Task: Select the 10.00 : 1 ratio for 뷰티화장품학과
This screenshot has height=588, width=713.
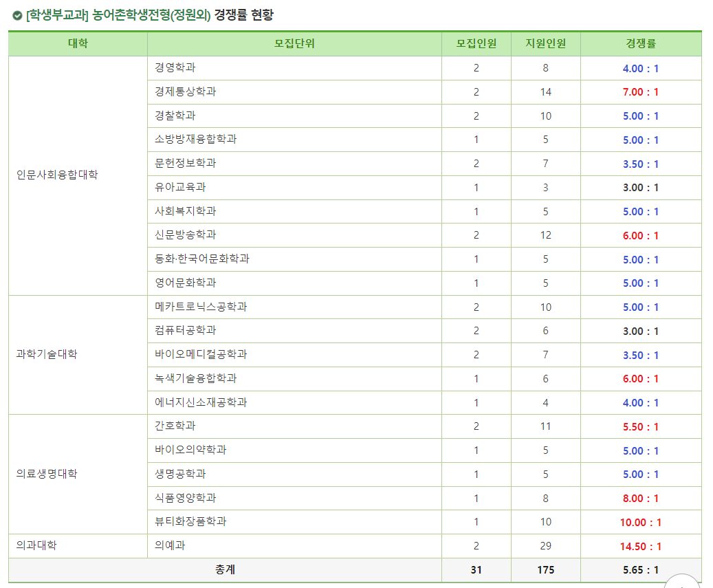Action: pos(641,523)
